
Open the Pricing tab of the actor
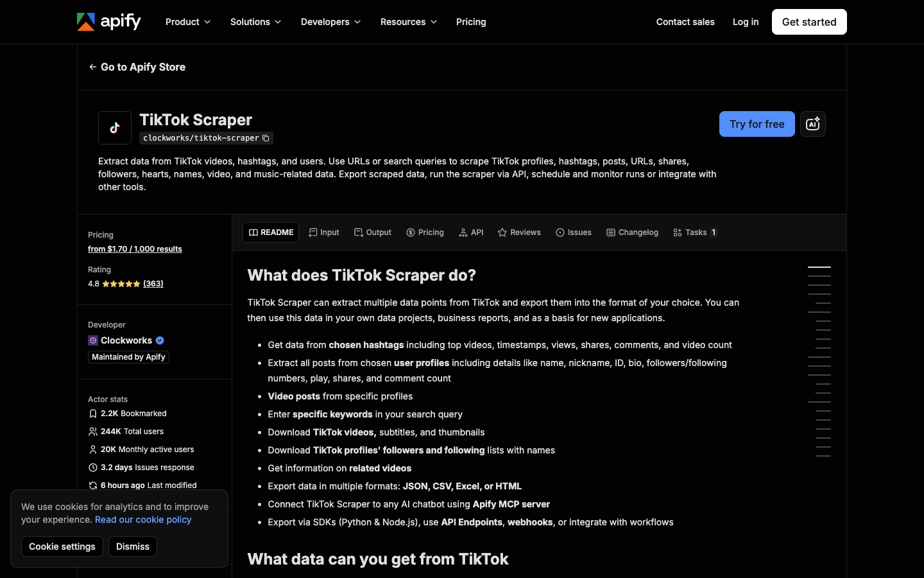tap(425, 232)
